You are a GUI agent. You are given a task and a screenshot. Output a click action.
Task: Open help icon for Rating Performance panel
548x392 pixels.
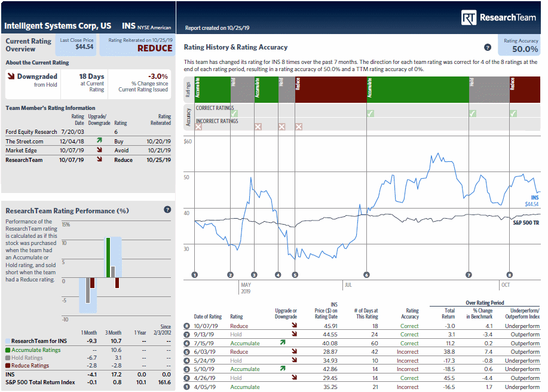click(x=167, y=210)
